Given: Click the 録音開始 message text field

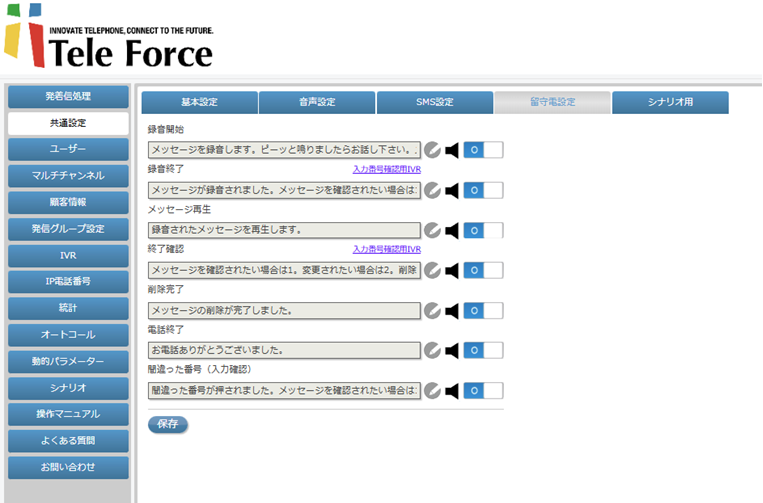Looking at the screenshot, I should (284, 150).
